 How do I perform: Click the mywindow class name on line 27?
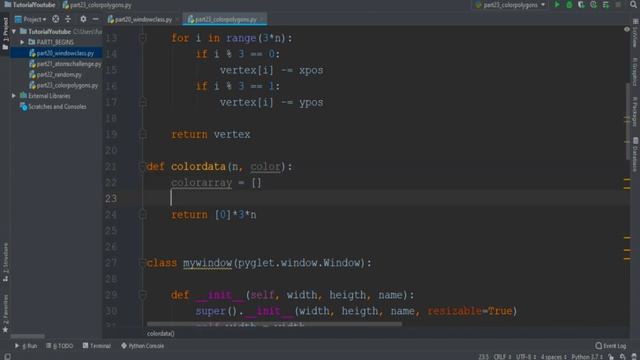[x=207, y=263]
